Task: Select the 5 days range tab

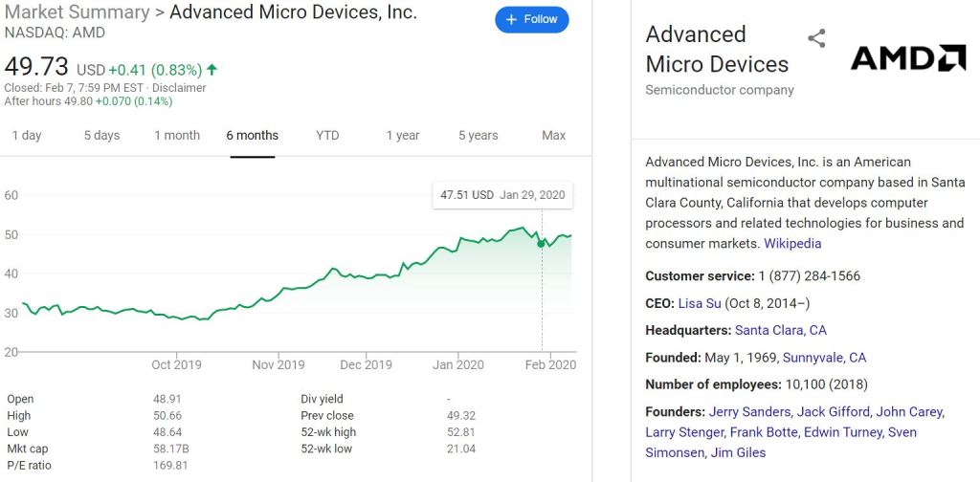Action: (101, 135)
